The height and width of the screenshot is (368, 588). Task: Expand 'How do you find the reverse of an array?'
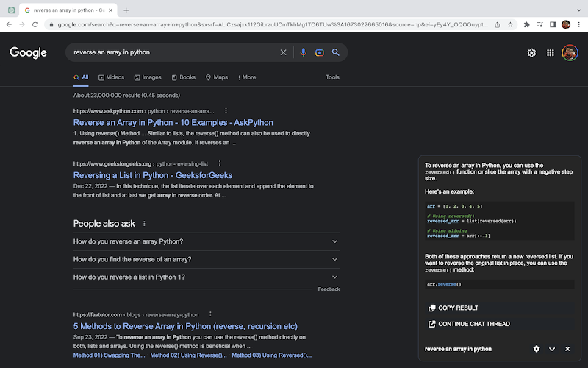[207, 259]
